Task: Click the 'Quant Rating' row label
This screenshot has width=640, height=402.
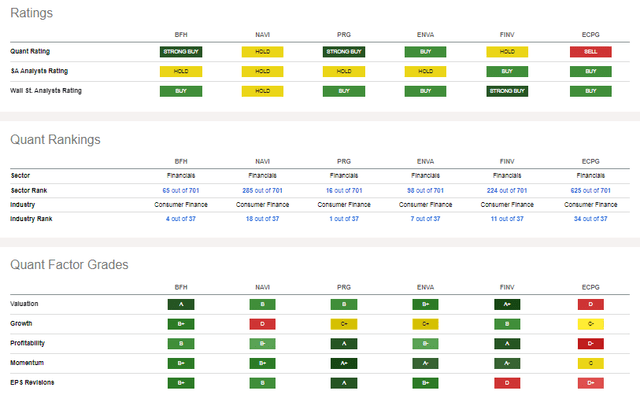Action: point(30,51)
